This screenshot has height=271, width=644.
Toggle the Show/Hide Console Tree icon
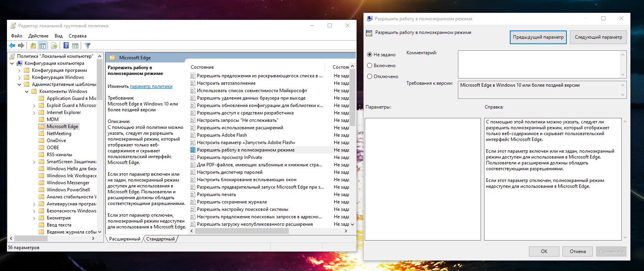click(42, 46)
